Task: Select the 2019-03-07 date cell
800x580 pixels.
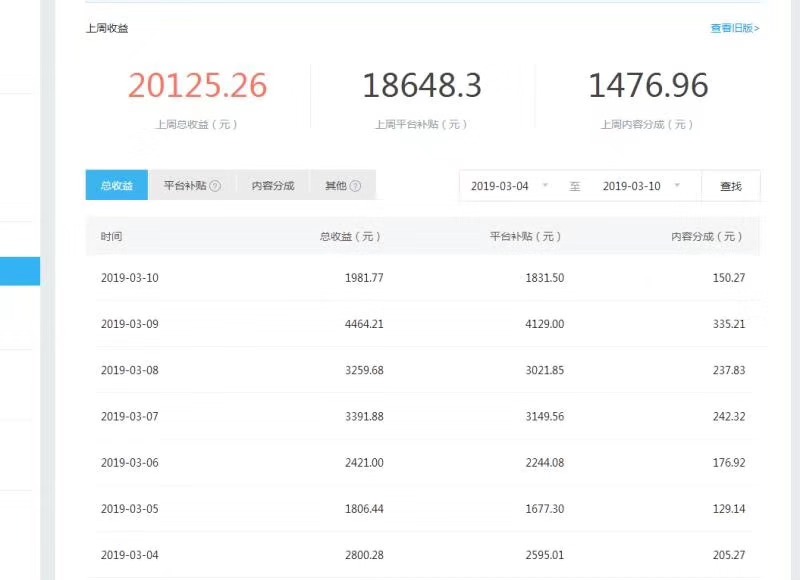Action: click(130, 417)
